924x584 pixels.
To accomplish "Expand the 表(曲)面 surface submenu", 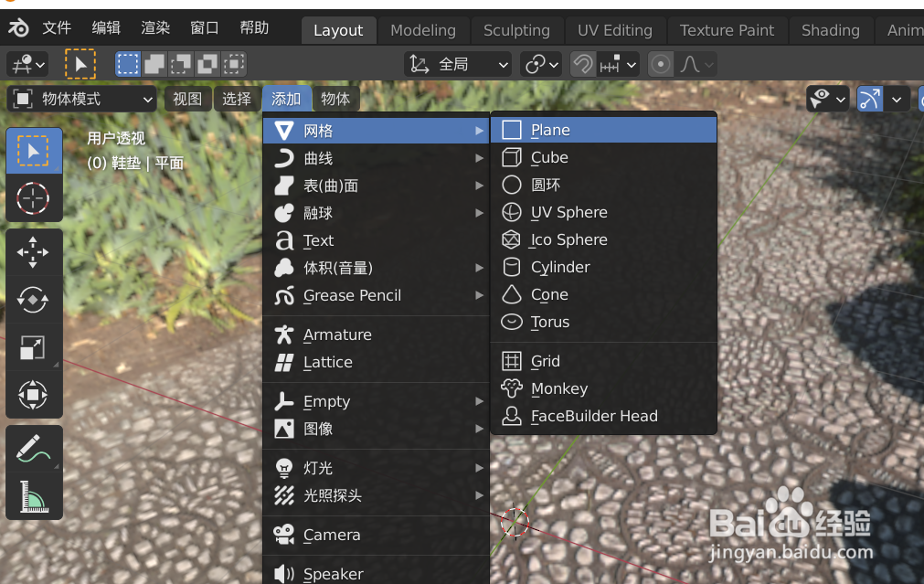I will point(377,186).
